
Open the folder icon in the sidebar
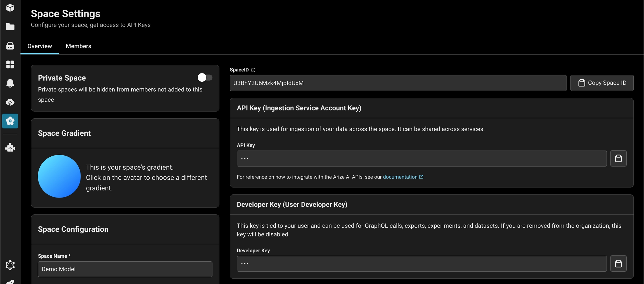click(10, 27)
